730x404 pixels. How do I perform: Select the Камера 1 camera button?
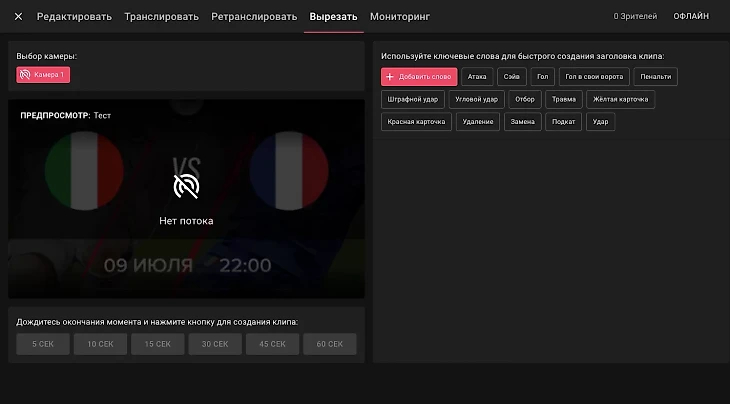43,74
